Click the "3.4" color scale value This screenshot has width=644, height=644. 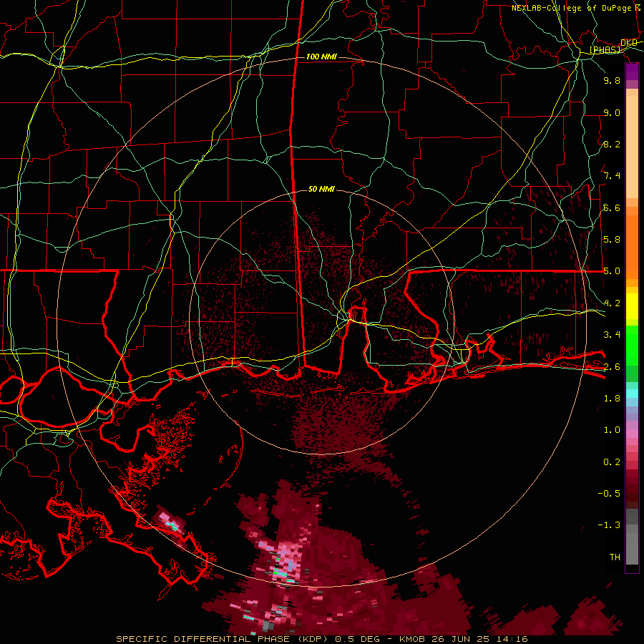[612, 335]
